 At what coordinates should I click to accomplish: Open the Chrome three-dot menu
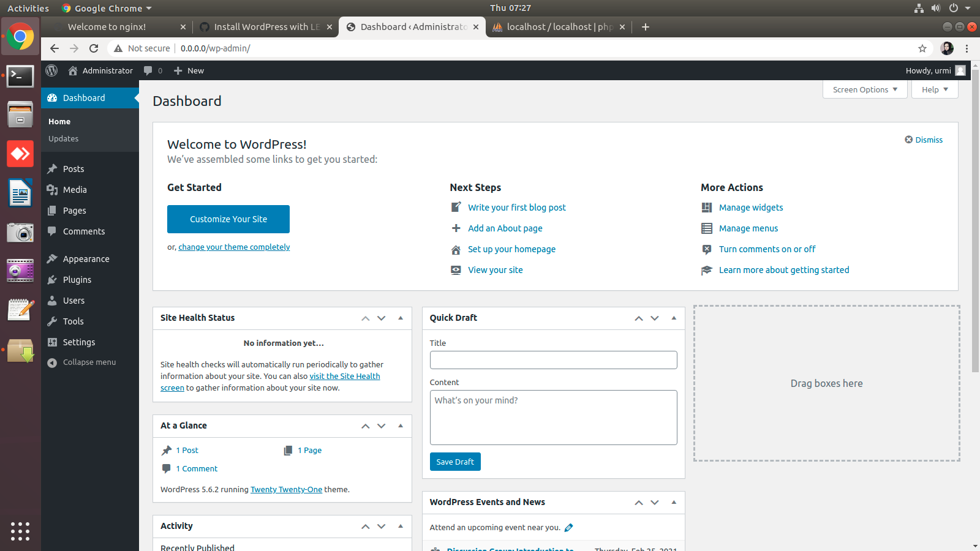(x=967, y=48)
